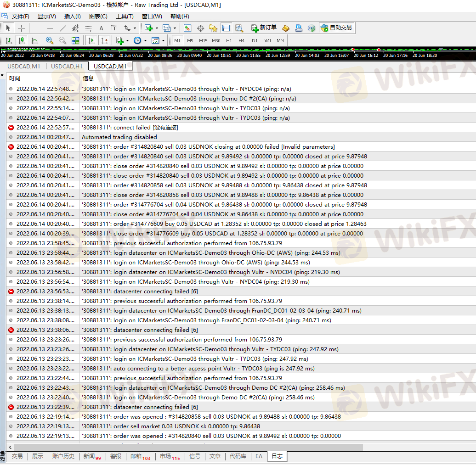Set timeframe to M15

coord(203,41)
